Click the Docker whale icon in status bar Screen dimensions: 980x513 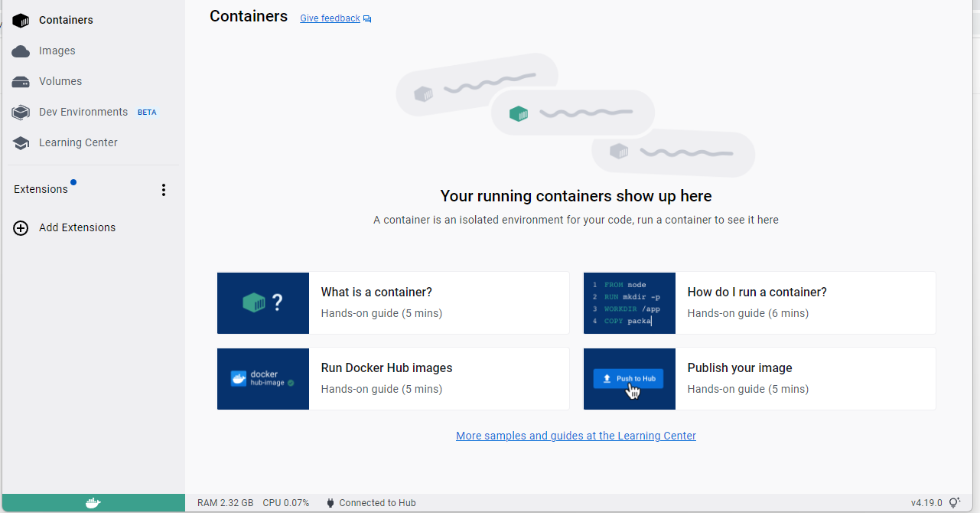(x=93, y=503)
